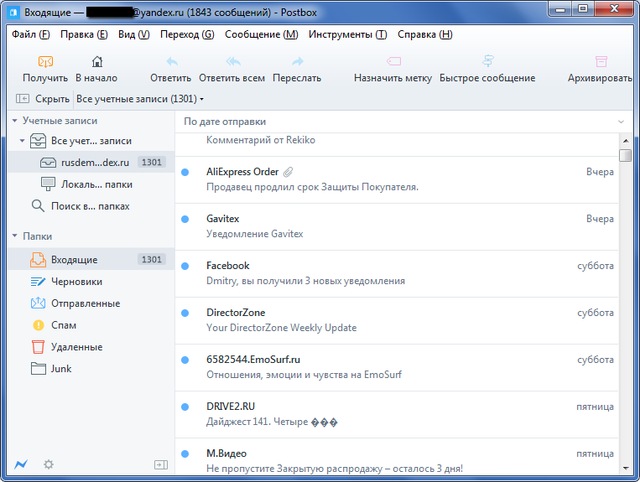Screen dimensions: 640x482
Task: Expand the По дате отправки sort chevron
Action: [x=621, y=121]
